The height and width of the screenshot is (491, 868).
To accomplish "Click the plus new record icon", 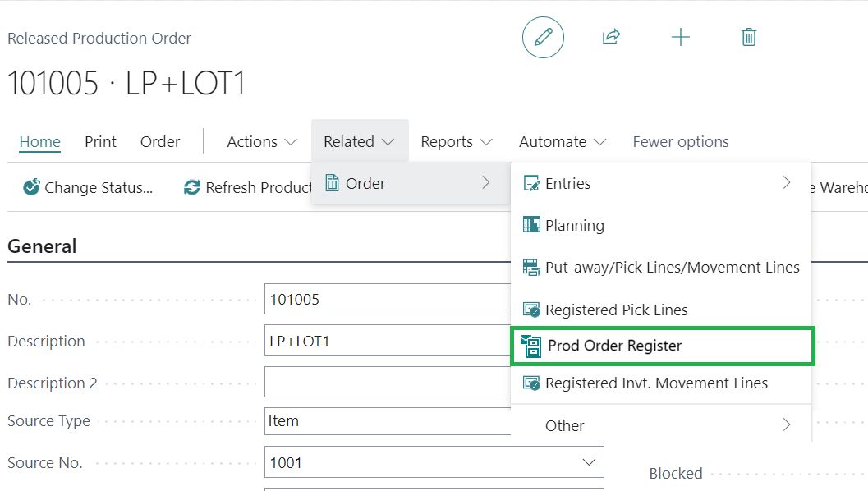I will pos(680,37).
